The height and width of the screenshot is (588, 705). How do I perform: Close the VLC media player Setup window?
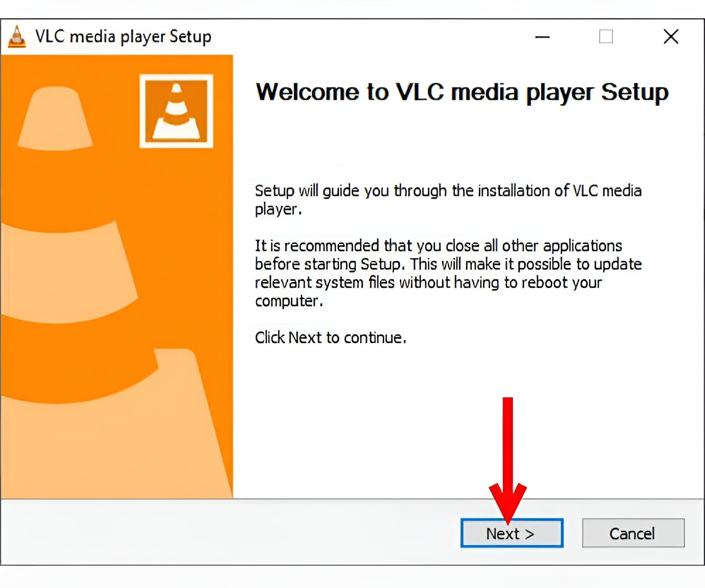coord(671,37)
